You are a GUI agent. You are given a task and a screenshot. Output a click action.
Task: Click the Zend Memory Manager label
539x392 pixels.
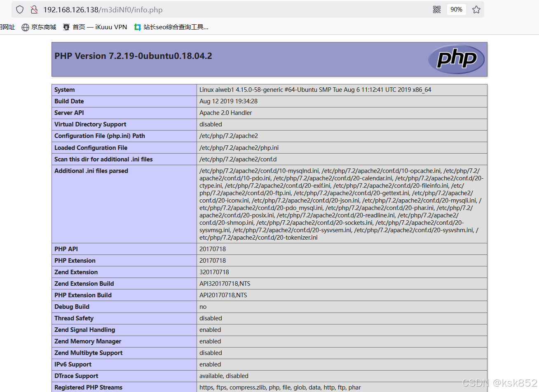coord(88,341)
